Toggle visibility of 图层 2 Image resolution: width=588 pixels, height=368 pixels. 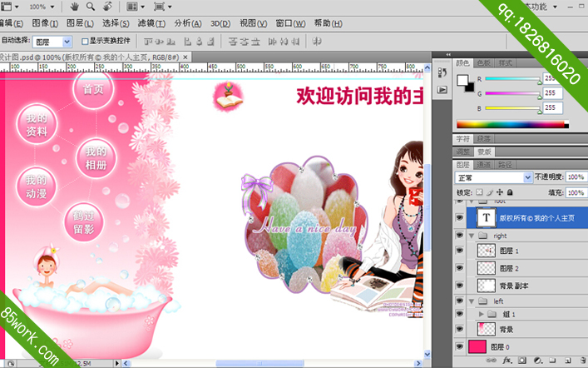459,267
